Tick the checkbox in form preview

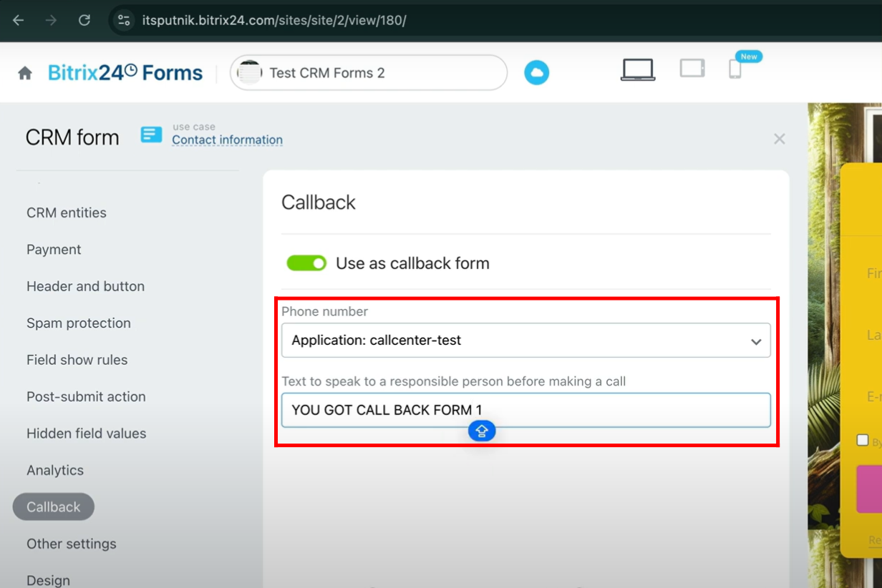pos(863,441)
